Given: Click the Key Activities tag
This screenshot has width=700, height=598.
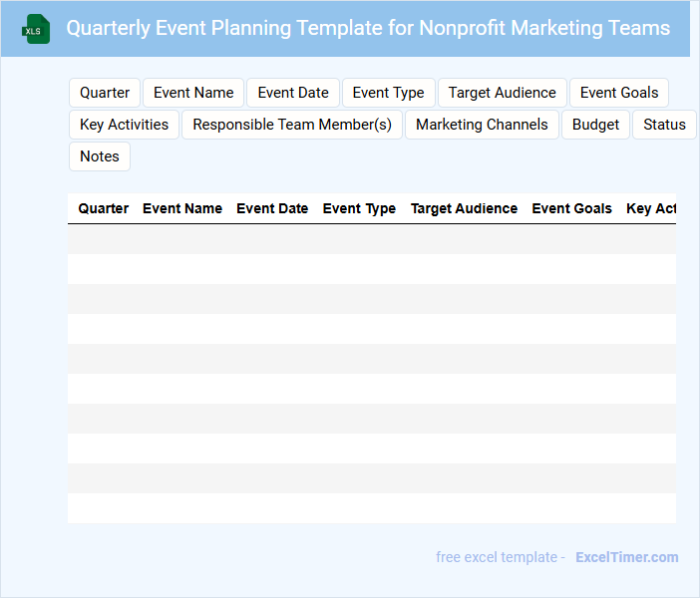Looking at the screenshot, I should click(x=124, y=125).
